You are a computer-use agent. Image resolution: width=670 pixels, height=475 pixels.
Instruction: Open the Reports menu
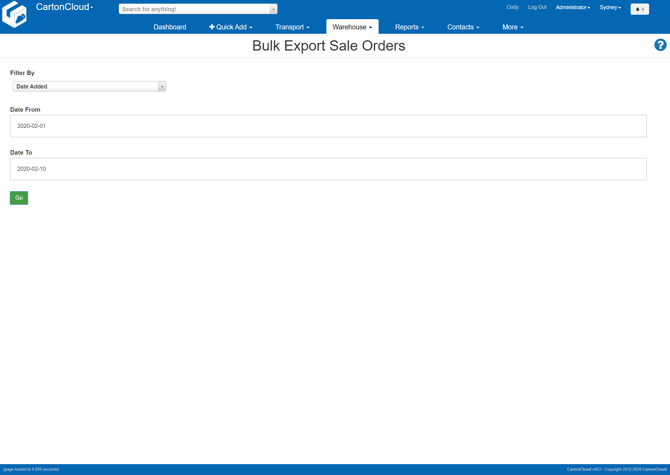[x=409, y=27]
